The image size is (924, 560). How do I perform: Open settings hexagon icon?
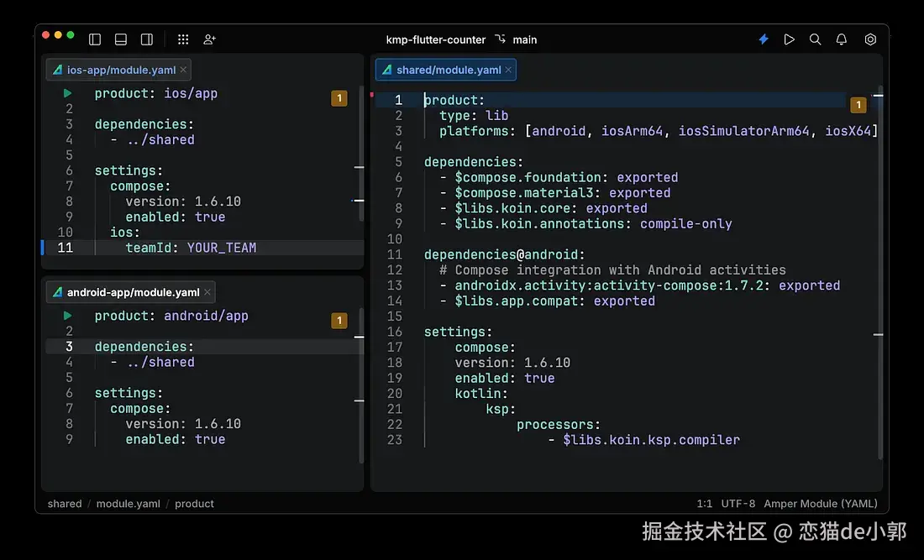(870, 39)
